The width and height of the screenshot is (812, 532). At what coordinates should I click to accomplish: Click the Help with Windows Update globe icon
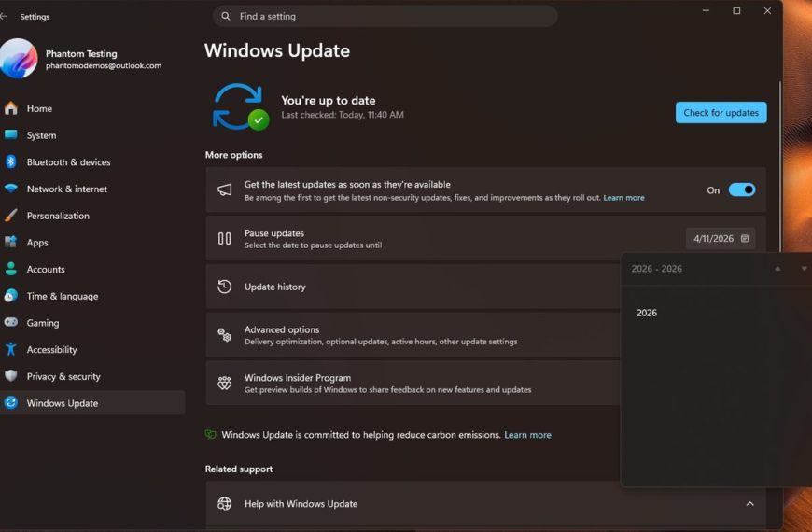click(x=224, y=503)
